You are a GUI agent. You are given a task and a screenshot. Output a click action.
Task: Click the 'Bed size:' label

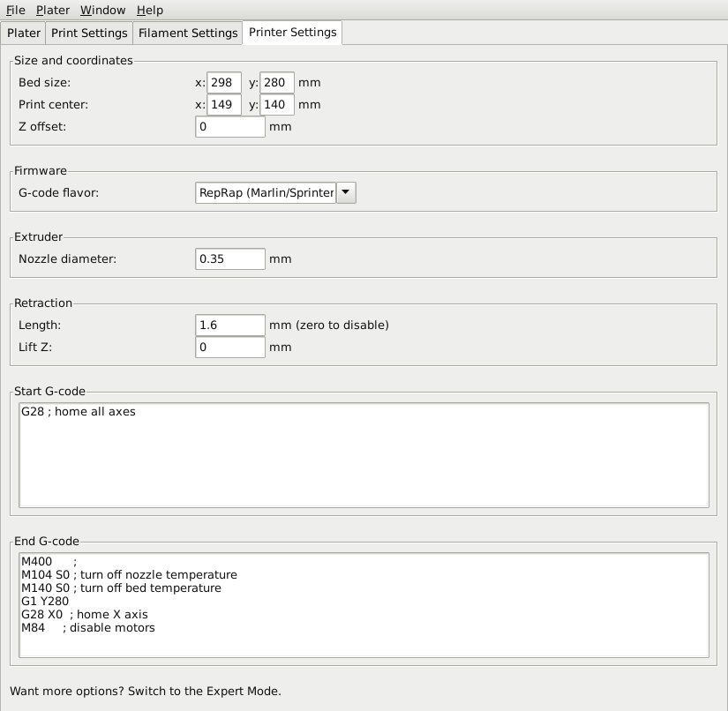(45, 83)
